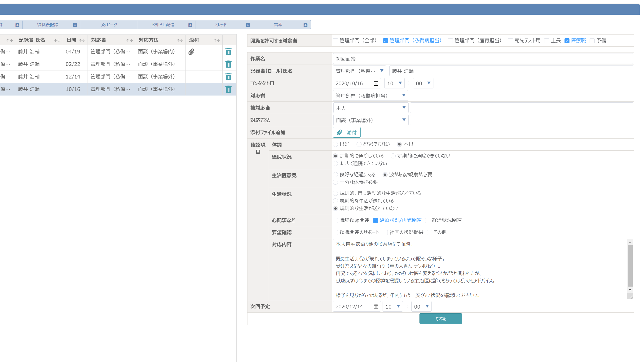Select 規則的な生活が送れている radio option

(x=335, y=201)
